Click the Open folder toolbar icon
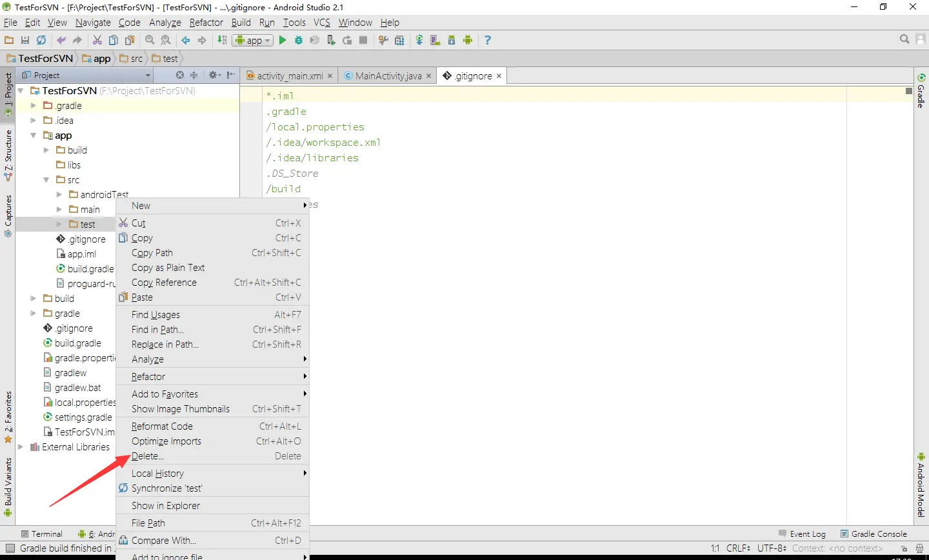929x560 pixels. (9, 40)
